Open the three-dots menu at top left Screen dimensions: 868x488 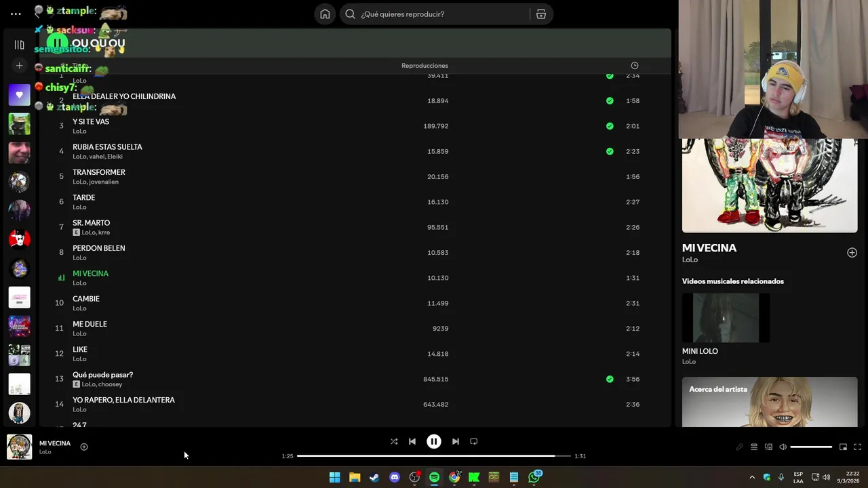[x=16, y=14]
